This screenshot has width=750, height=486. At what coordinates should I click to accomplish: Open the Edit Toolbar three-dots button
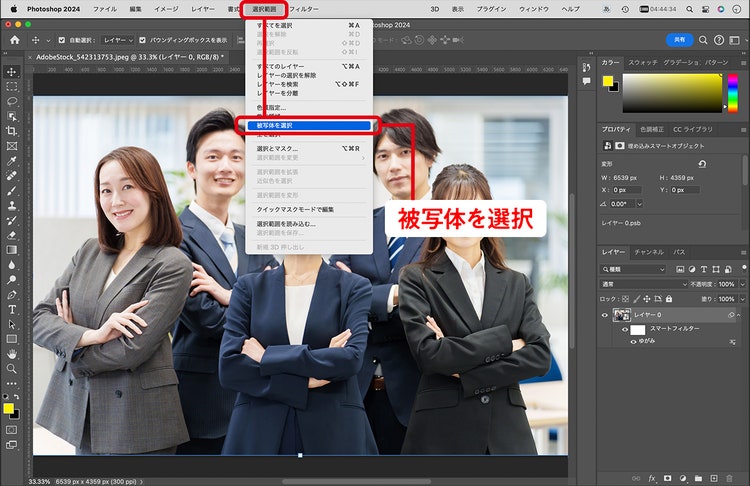(x=11, y=383)
